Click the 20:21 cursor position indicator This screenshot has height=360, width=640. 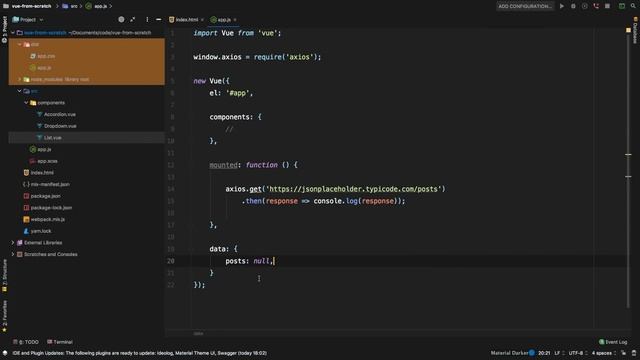(x=544, y=353)
